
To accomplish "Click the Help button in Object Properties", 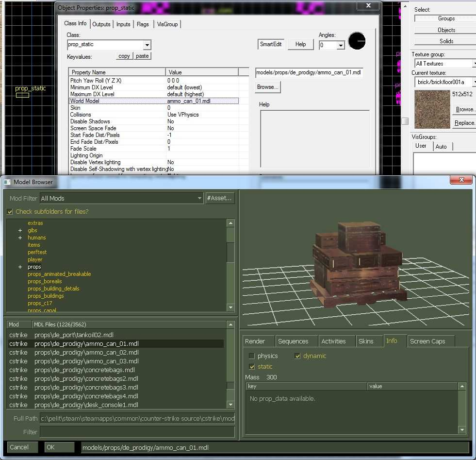I will (x=300, y=44).
